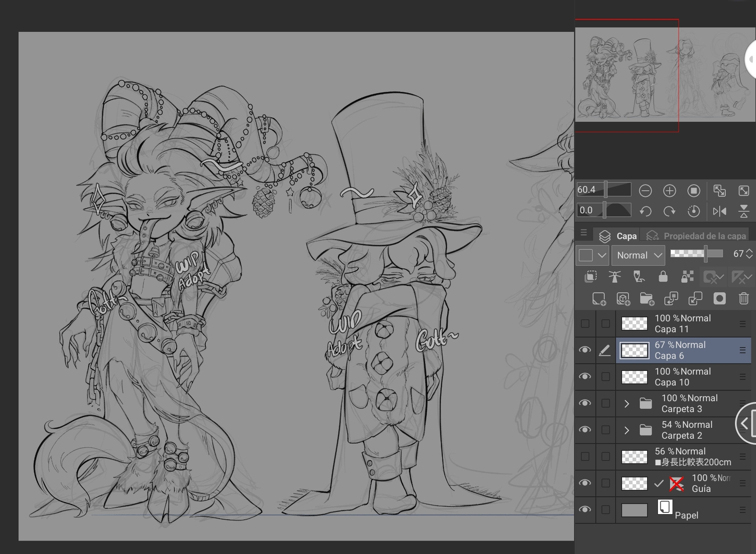Flip canvas horizontally icon

pyautogui.click(x=720, y=211)
